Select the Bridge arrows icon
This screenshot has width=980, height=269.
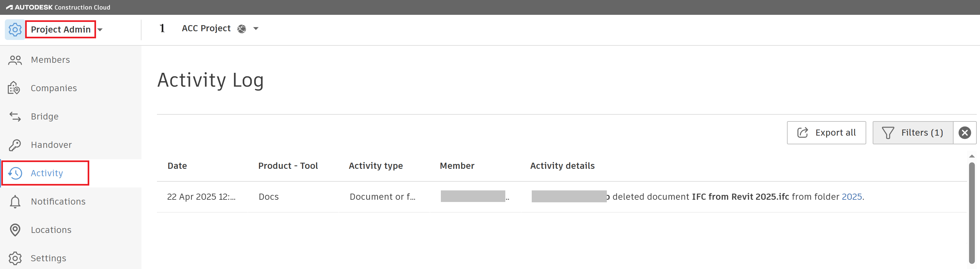(15, 116)
